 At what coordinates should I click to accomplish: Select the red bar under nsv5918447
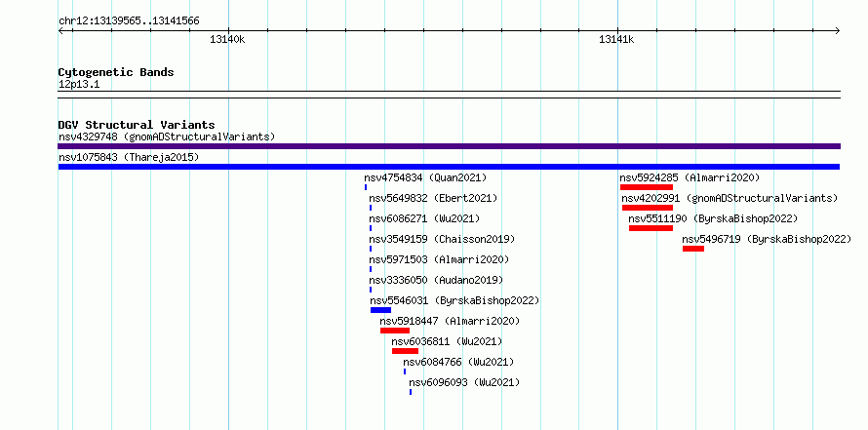[x=395, y=331]
